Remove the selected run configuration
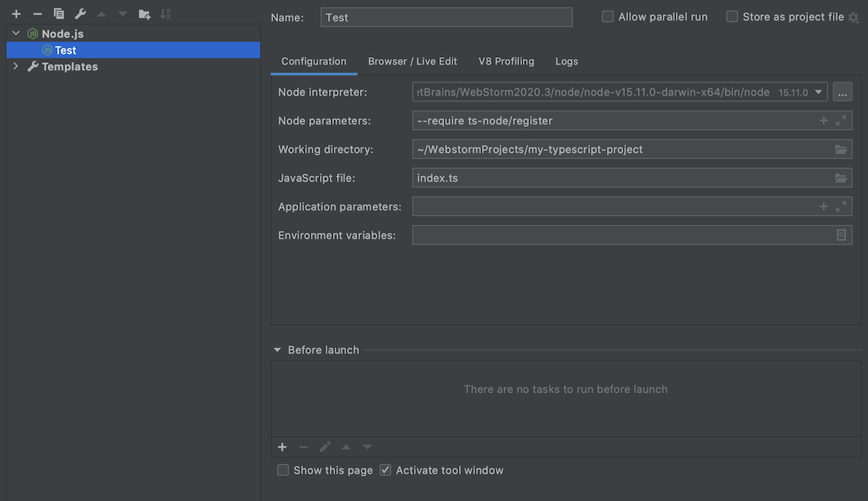Image resolution: width=868 pixels, height=501 pixels. (x=37, y=14)
